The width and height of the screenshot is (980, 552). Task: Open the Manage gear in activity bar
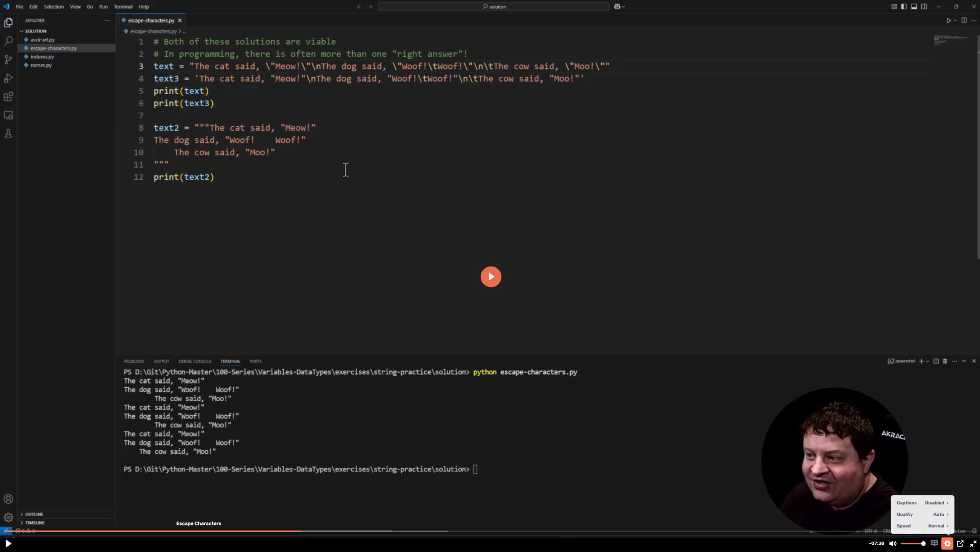pos(8,517)
